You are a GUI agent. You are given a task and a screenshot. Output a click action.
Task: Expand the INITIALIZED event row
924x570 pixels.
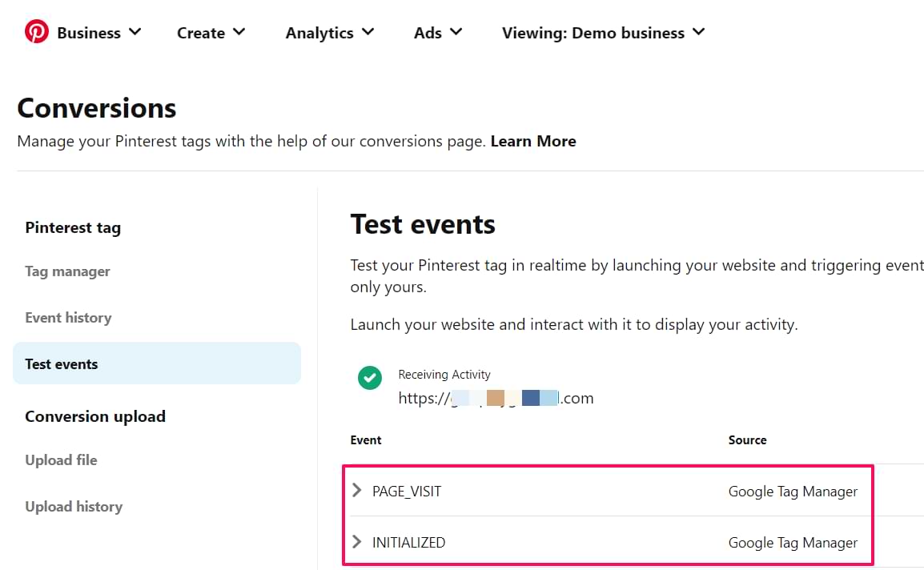click(x=356, y=542)
